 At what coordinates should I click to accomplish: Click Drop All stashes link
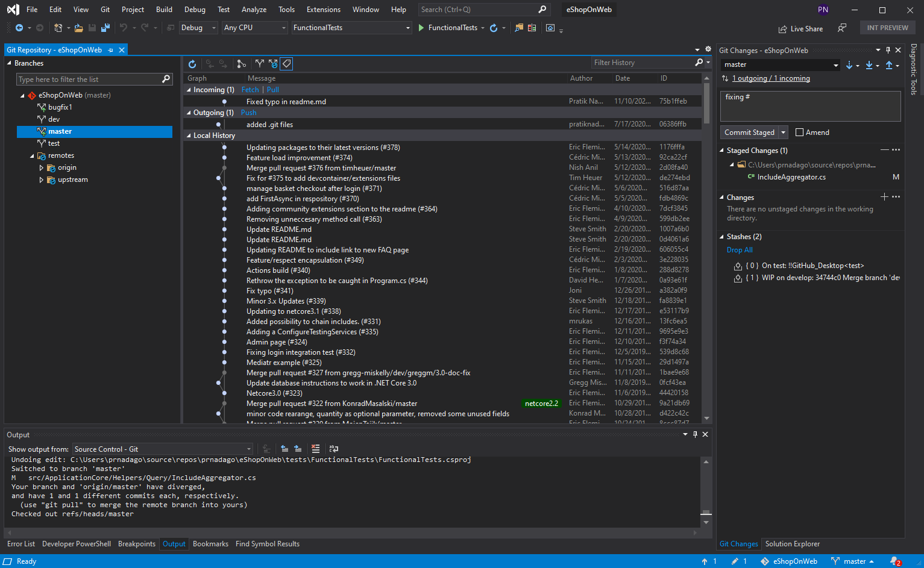pos(740,250)
